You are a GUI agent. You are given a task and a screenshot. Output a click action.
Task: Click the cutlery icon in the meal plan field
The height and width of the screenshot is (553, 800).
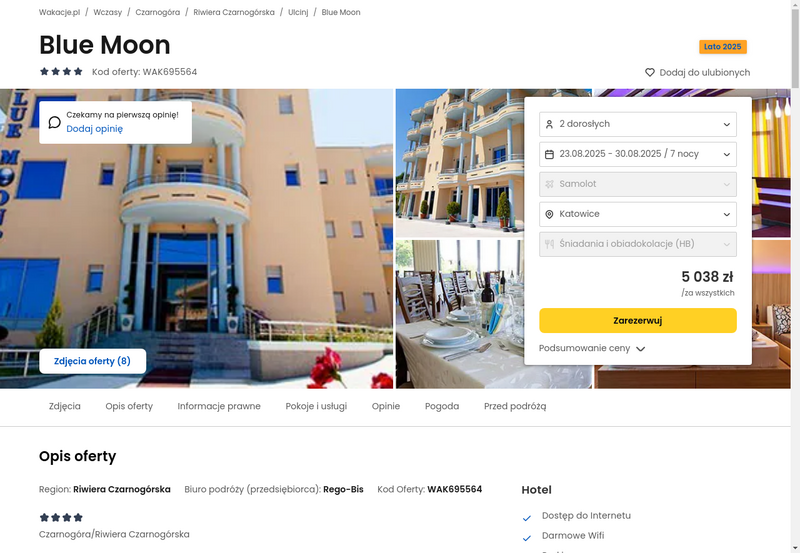coord(549,244)
